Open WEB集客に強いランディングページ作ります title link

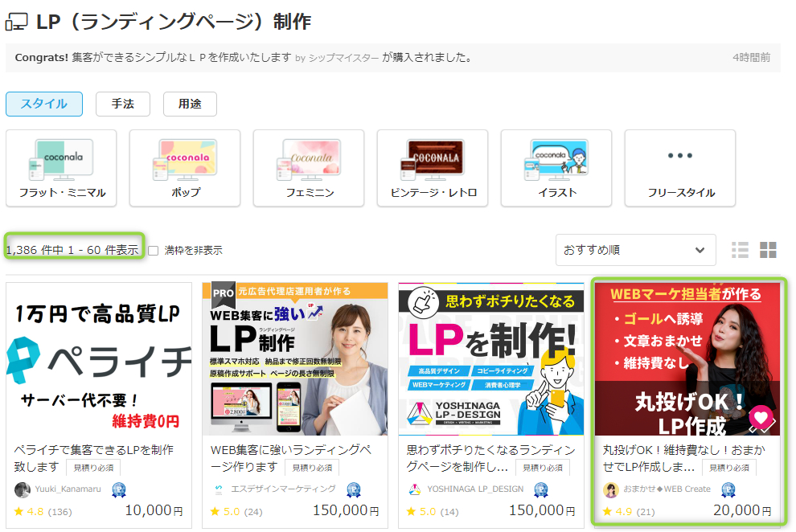click(x=291, y=458)
